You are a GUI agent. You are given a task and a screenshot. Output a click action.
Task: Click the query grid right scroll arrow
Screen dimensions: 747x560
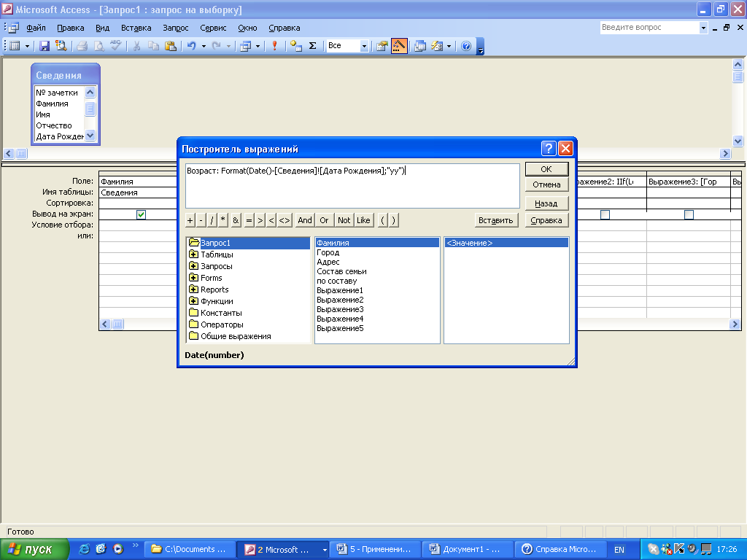[x=735, y=324]
